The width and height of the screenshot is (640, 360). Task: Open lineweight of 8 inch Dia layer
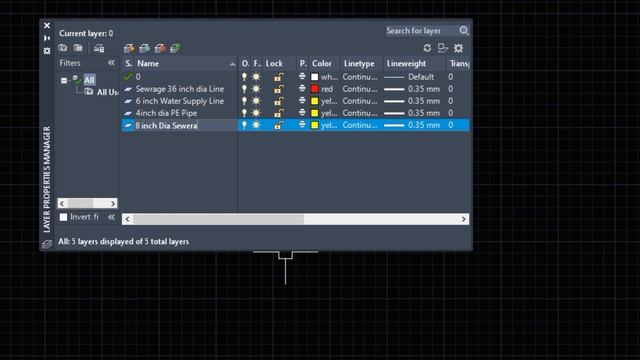[x=412, y=125]
